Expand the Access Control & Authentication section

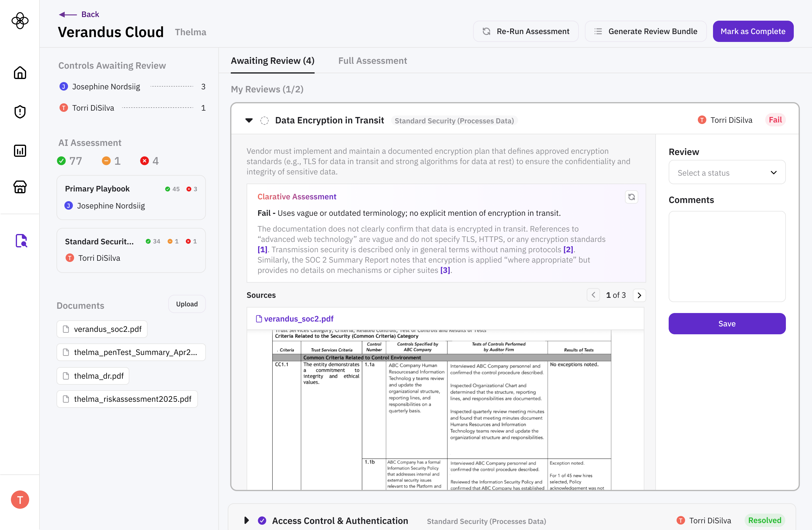[x=246, y=521]
